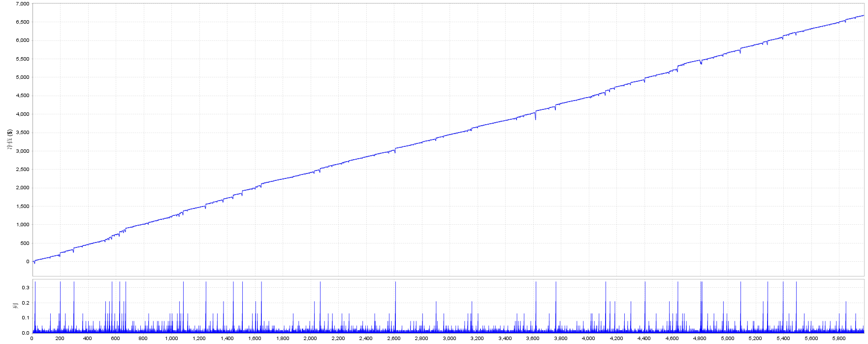Click the 2,400 horizontal axis tick label

coord(366,339)
